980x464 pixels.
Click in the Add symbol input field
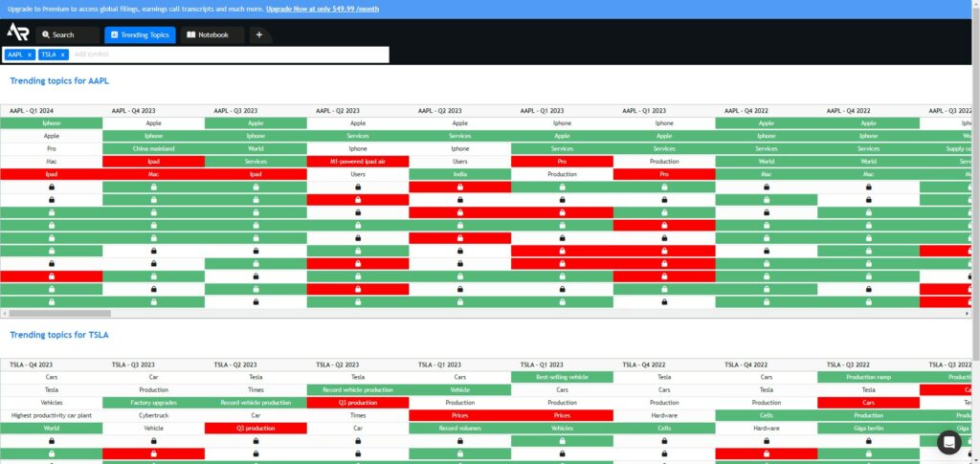[229, 55]
